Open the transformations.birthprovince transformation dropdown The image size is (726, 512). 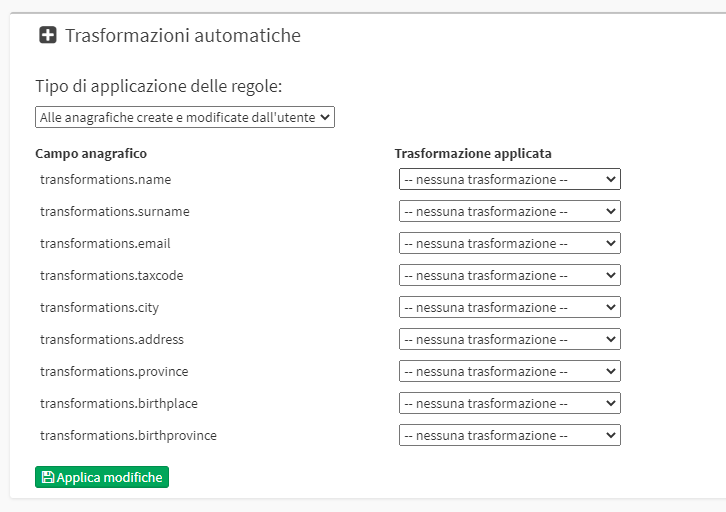coord(510,435)
